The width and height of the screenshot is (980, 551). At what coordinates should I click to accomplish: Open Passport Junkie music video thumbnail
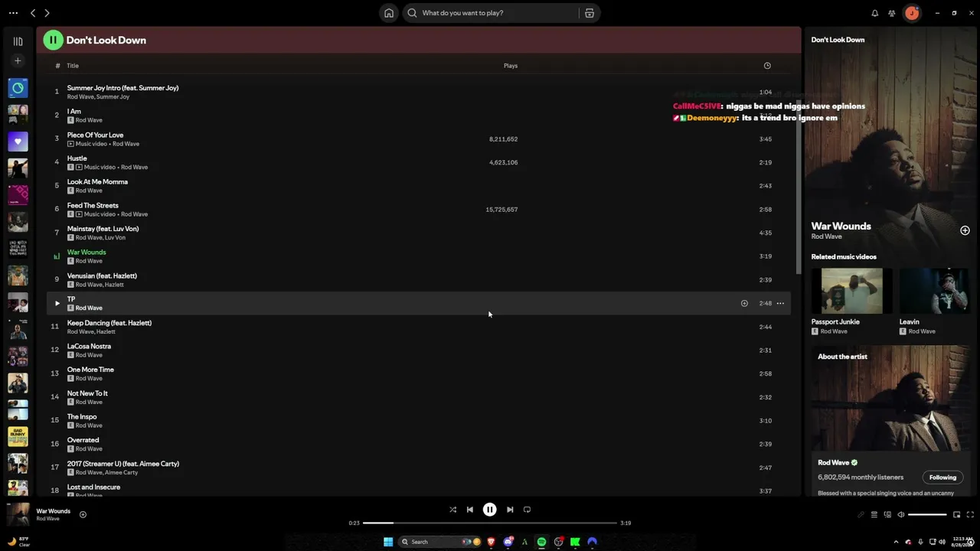pos(852,291)
